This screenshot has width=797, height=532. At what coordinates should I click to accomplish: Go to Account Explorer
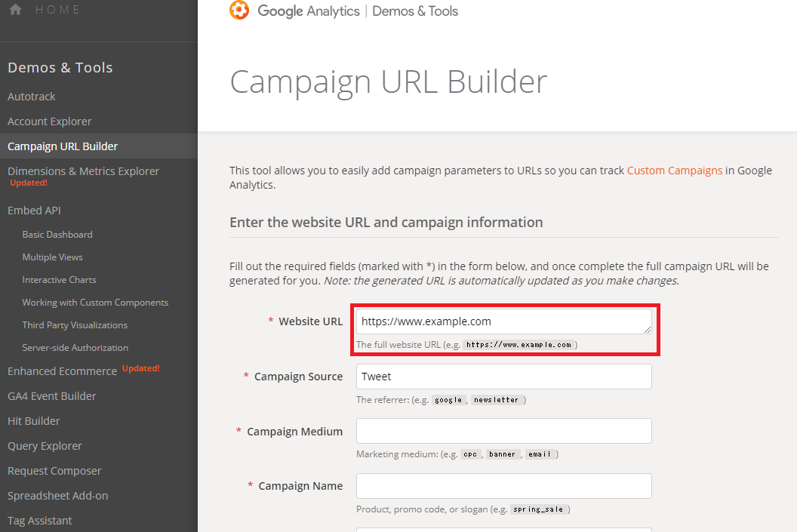point(50,121)
